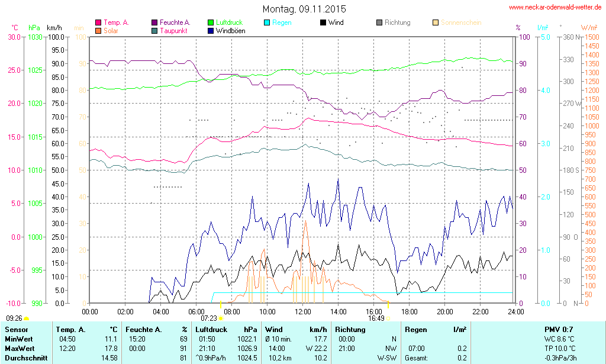The width and height of the screenshot is (606, 364).
Task: Click the gray Richtung legend swatch
Action: click(379, 22)
